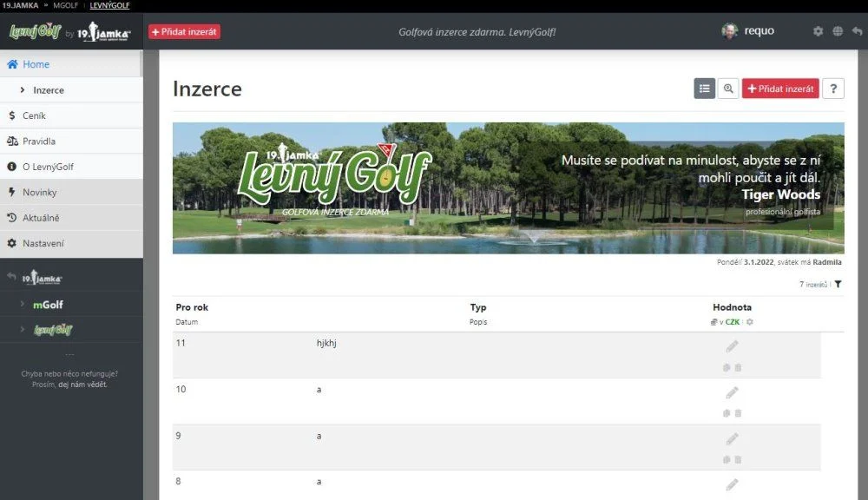The width and height of the screenshot is (868, 500).
Task: Open O LevnýGolf in the sidebar
Action: 71,167
